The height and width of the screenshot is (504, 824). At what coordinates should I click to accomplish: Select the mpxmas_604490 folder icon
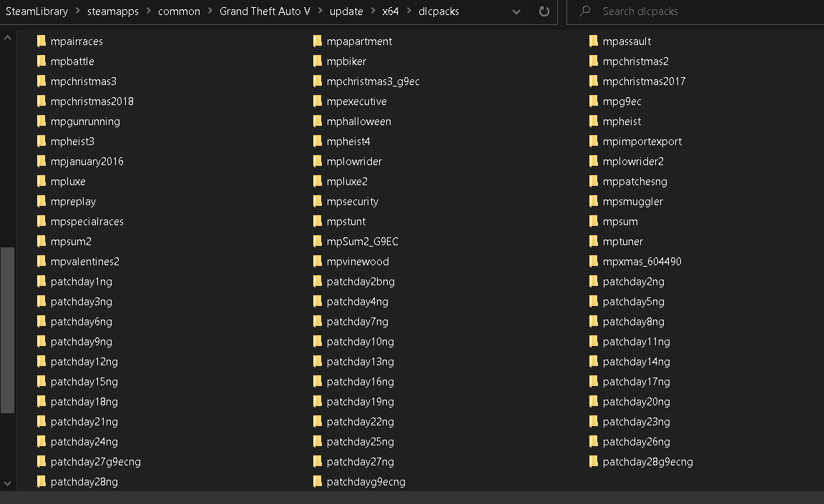(x=594, y=261)
